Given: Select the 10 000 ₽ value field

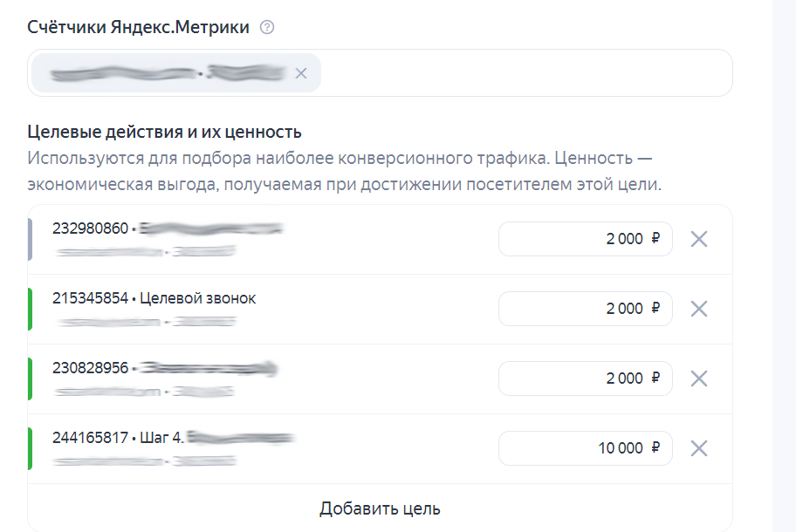Looking at the screenshot, I should pos(585,448).
